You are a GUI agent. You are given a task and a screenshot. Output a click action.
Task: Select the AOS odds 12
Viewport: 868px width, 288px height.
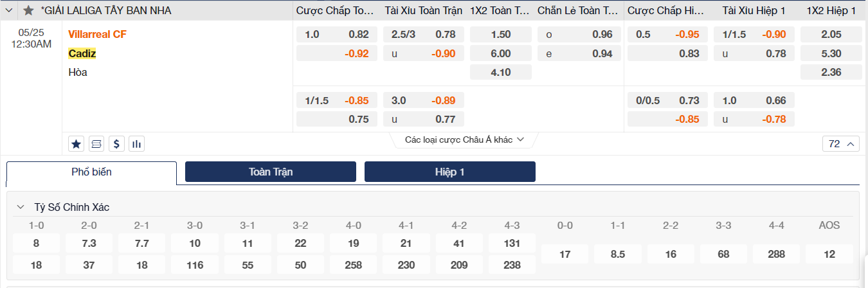829,254
